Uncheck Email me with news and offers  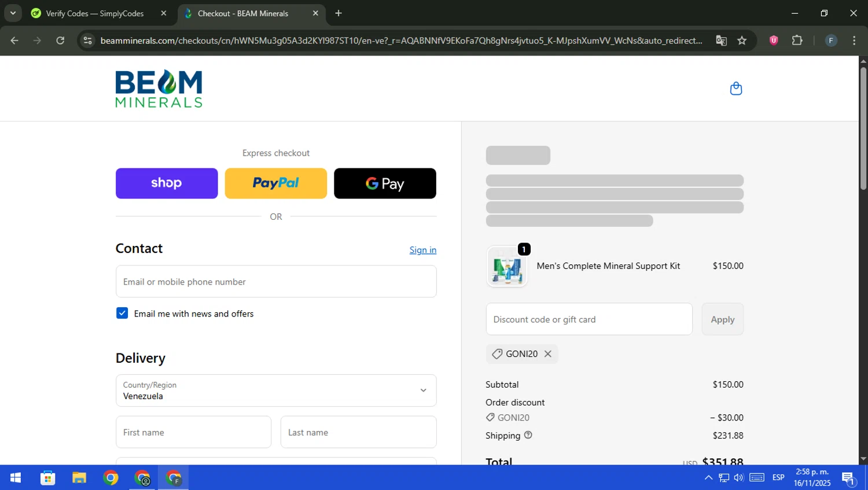click(x=122, y=313)
